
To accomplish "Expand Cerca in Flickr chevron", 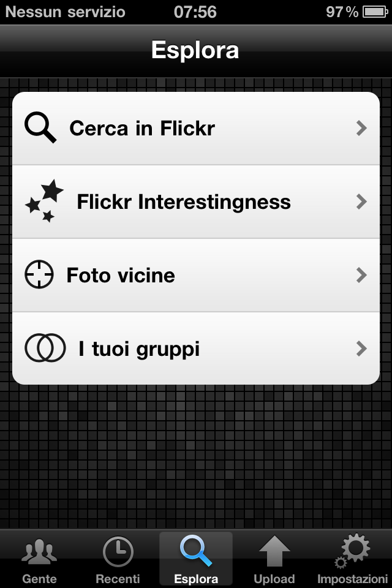I will pyautogui.click(x=361, y=128).
